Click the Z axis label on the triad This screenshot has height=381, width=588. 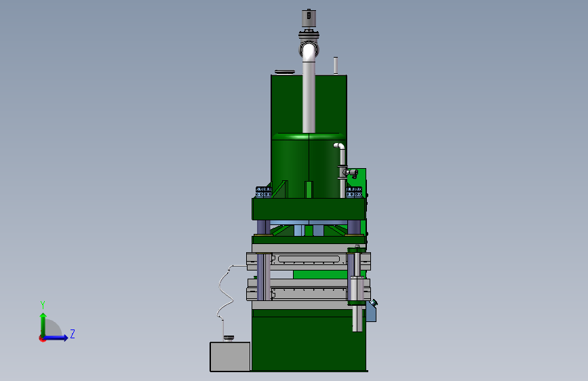pyautogui.click(x=73, y=334)
